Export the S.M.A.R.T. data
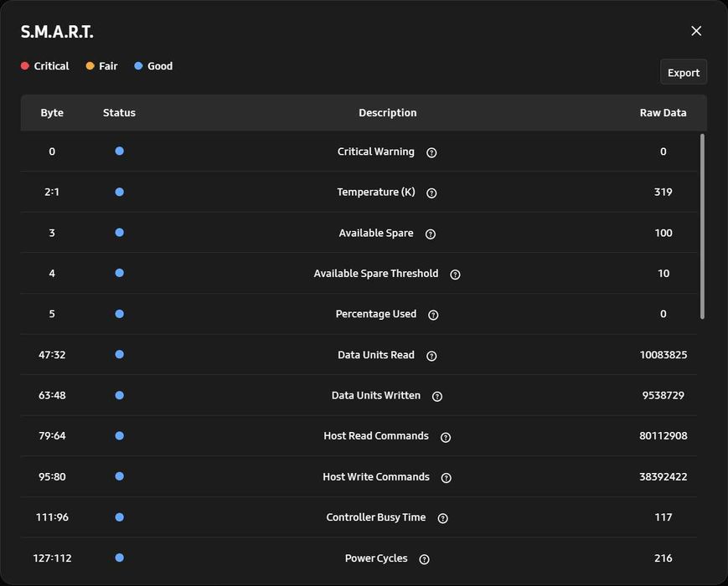This screenshot has height=586, width=728. [x=684, y=72]
